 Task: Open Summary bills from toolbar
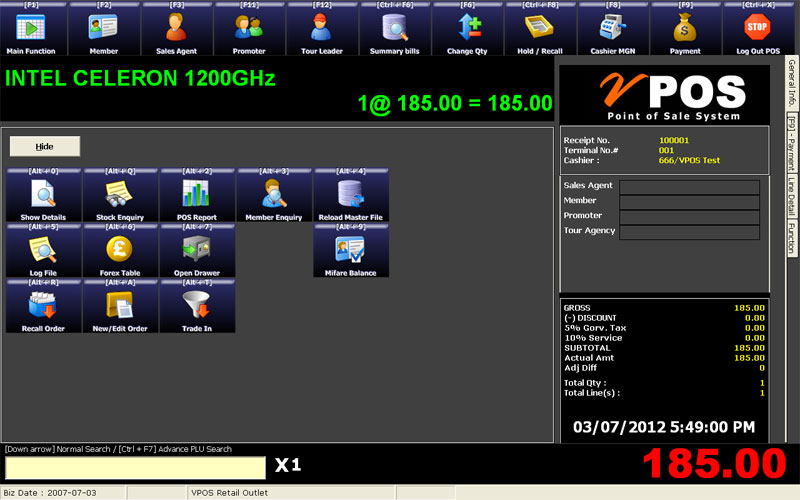[x=395, y=30]
